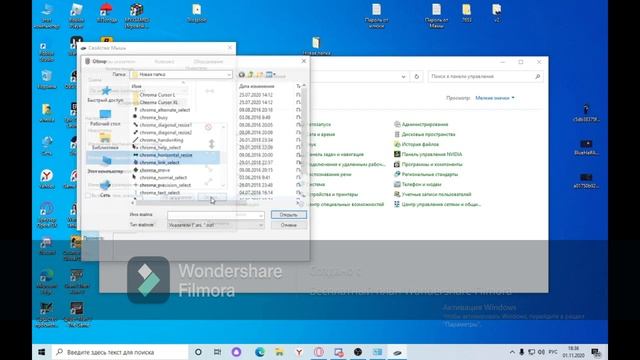Open 'Центр специальных возможностей' in Control Panel
The width and height of the screenshot is (640, 360).
click(346, 204)
